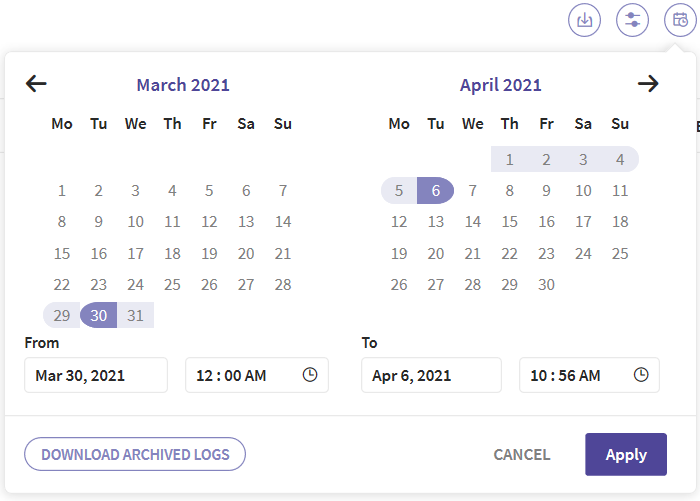Image resolution: width=700 pixels, height=501 pixels.
Task: Toggle the calendar date range icon
Action: [680, 20]
